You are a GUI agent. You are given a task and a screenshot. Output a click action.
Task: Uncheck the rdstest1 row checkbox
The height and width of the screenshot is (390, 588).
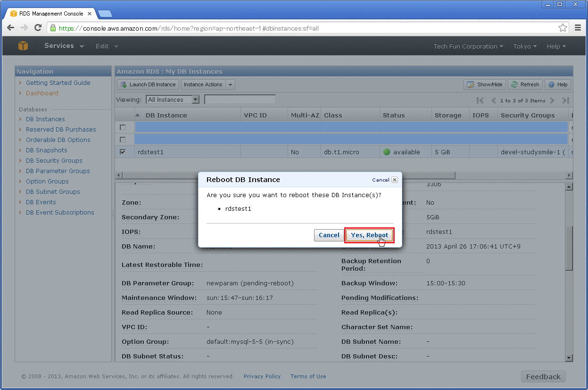pos(123,152)
